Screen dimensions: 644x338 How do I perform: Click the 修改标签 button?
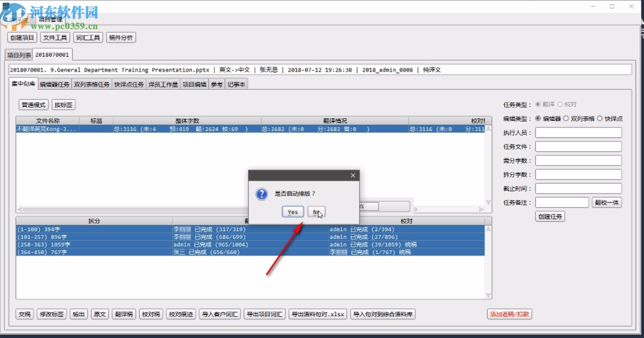[x=52, y=314]
